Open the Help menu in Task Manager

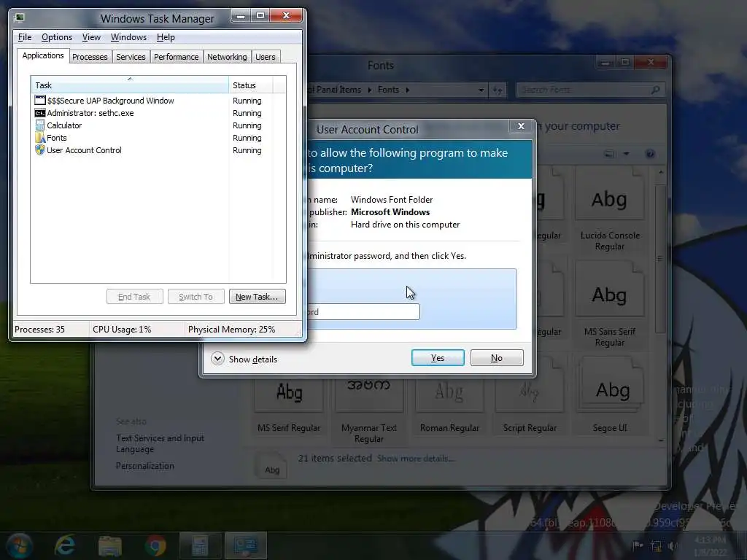pyautogui.click(x=166, y=37)
